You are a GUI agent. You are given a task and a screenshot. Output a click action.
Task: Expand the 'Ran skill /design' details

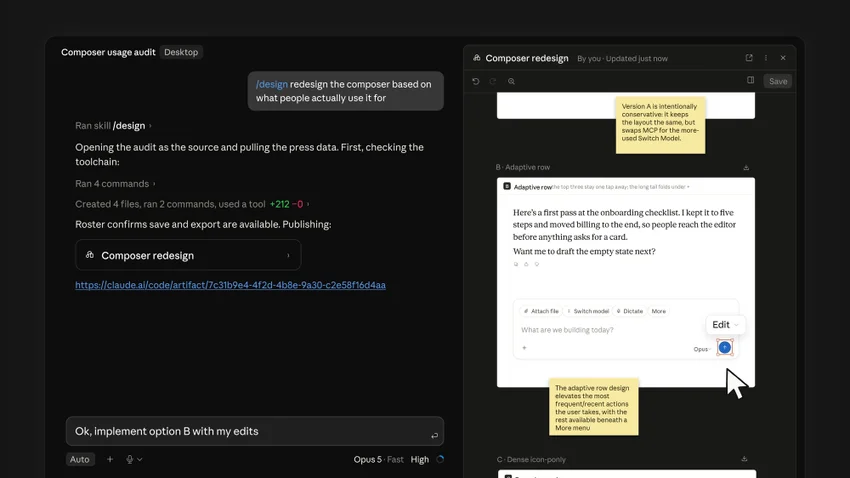pos(113,126)
